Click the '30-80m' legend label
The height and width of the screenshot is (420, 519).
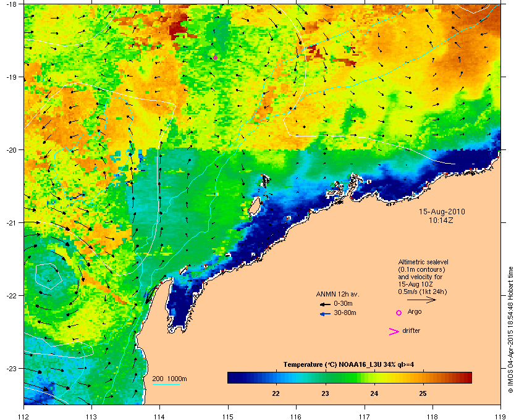345,313
